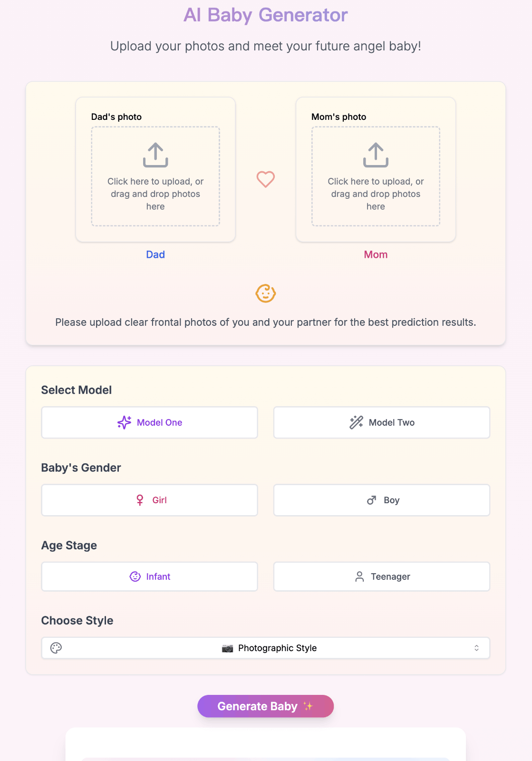The height and width of the screenshot is (761, 532).
Task: Pick the Infant age stage
Action: pos(149,576)
